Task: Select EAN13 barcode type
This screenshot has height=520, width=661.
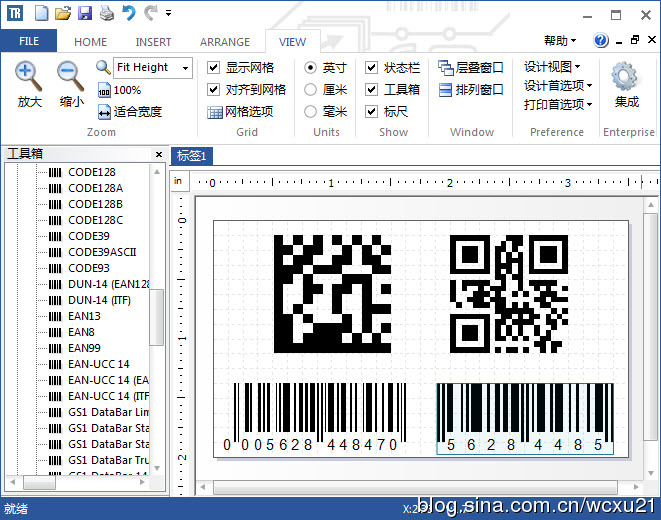Action: click(84, 316)
